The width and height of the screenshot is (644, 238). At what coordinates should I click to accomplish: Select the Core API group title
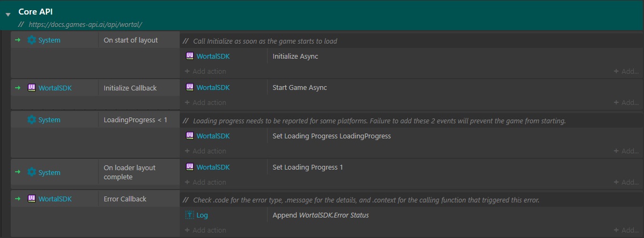(x=35, y=11)
